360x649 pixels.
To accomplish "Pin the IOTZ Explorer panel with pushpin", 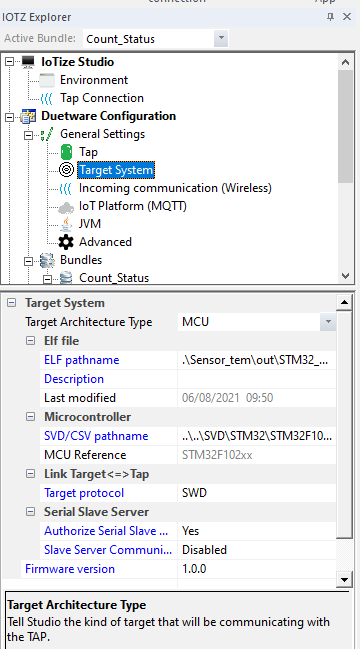I will 330,17.
